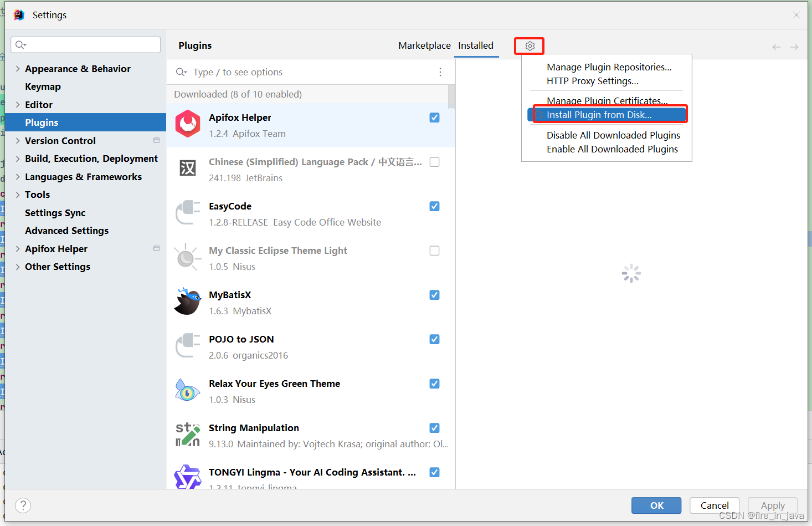Click the IntelliJ logo in title bar
812x526 pixels.
pyautogui.click(x=19, y=15)
